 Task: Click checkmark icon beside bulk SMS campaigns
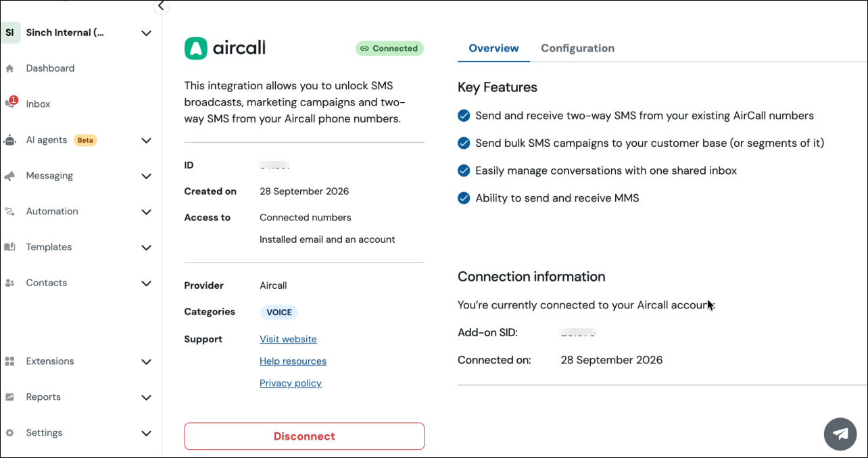(464, 143)
